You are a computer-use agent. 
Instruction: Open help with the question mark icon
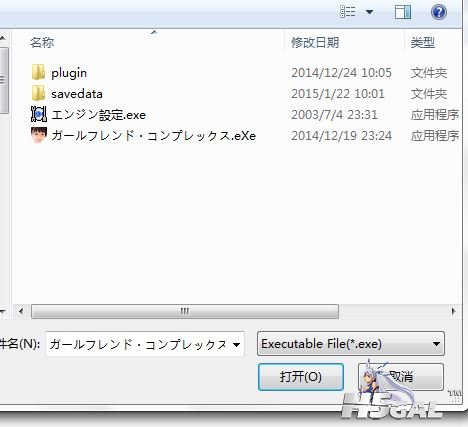pos(439,12)
